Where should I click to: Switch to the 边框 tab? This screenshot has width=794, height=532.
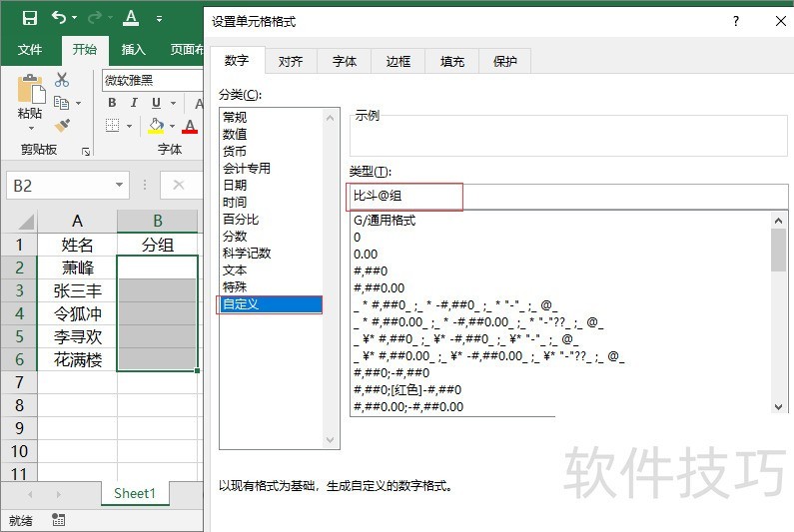[x=398, y=61]
